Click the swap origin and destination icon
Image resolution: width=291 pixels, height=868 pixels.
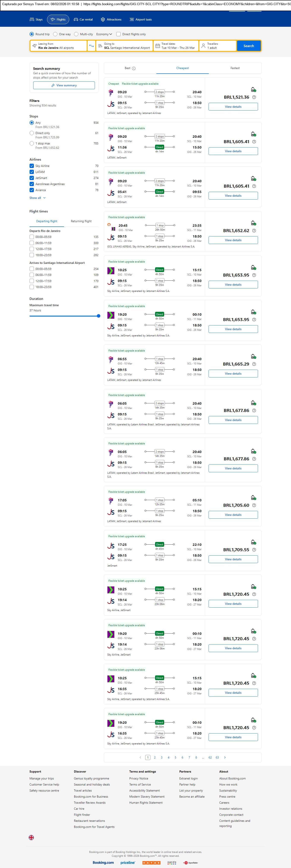coord(91,46)
